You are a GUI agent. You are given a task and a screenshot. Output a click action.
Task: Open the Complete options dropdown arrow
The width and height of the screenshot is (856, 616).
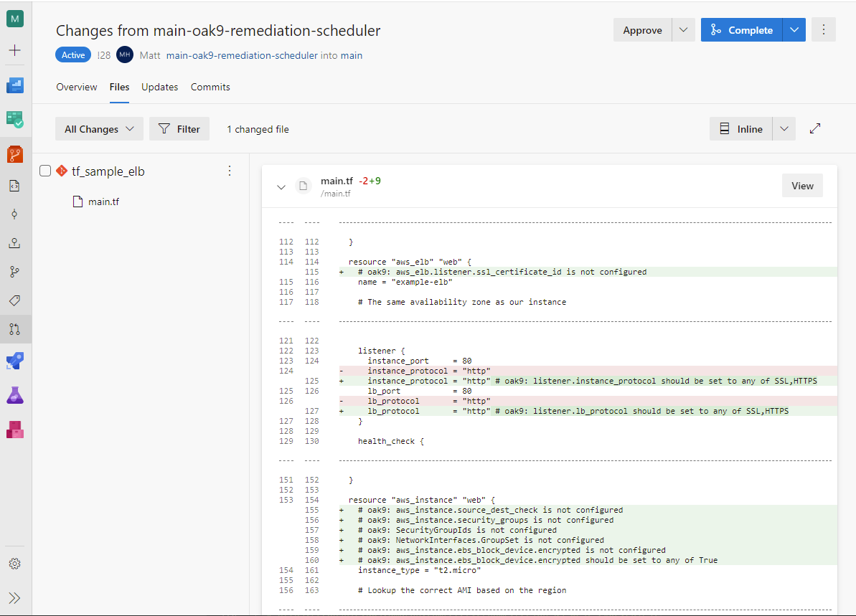click(x=794, y=30)
